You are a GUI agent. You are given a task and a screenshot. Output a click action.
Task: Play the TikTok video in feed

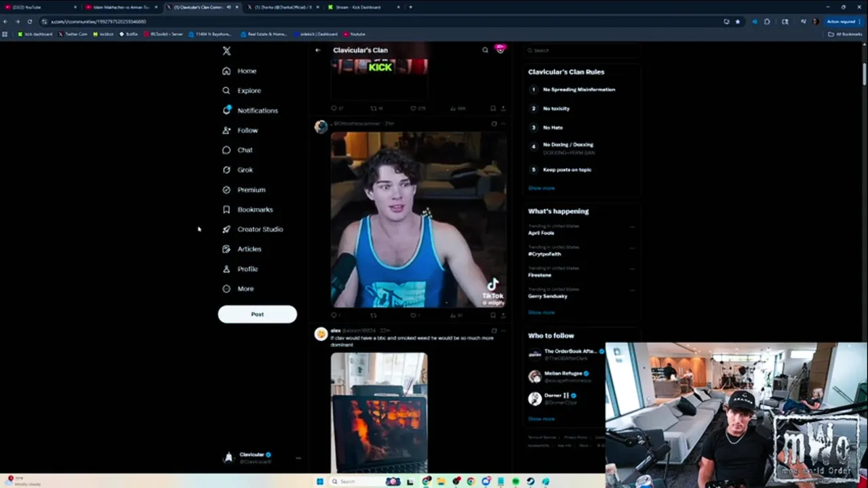(418, 220)
